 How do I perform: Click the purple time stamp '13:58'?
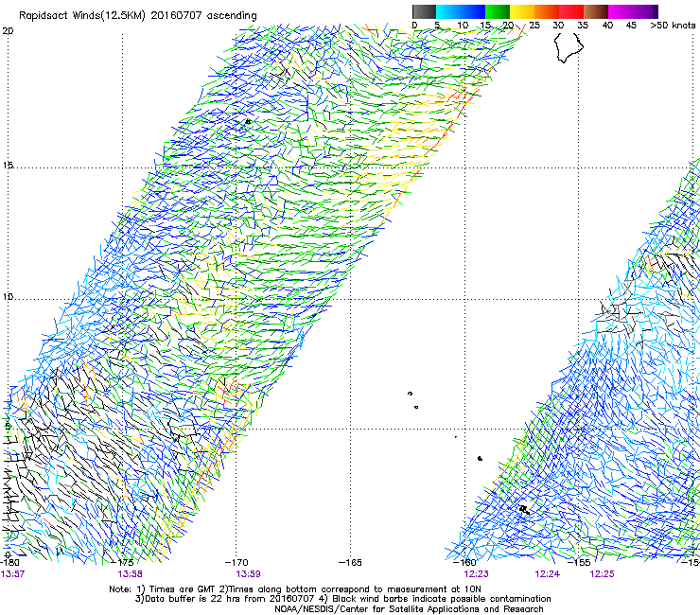tap(130, 574)
